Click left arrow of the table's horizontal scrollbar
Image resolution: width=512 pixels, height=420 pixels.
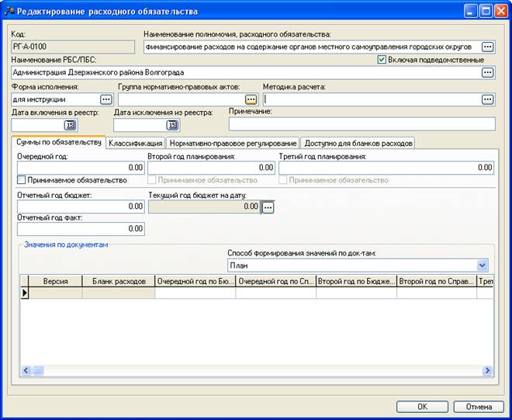coord(26,370)
